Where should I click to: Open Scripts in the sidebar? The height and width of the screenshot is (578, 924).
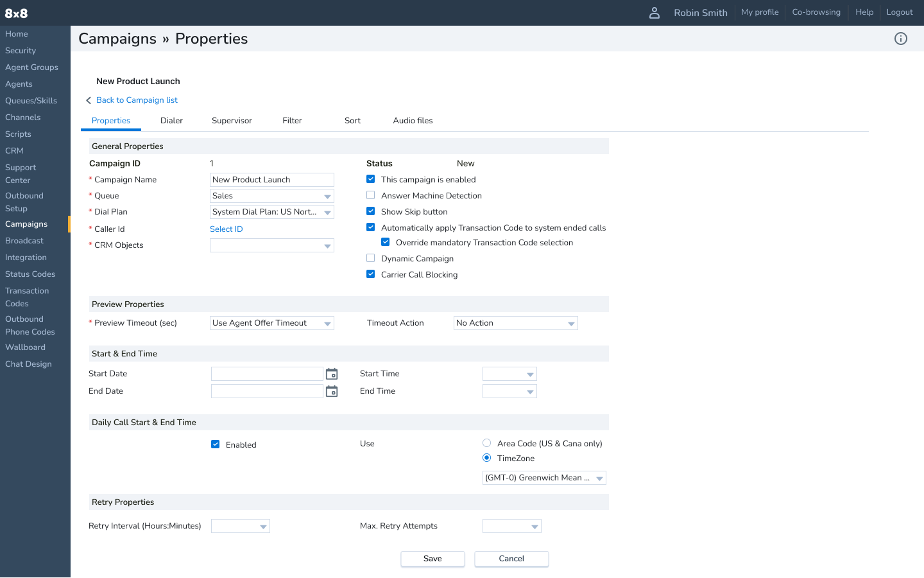(x=18, y=134)
